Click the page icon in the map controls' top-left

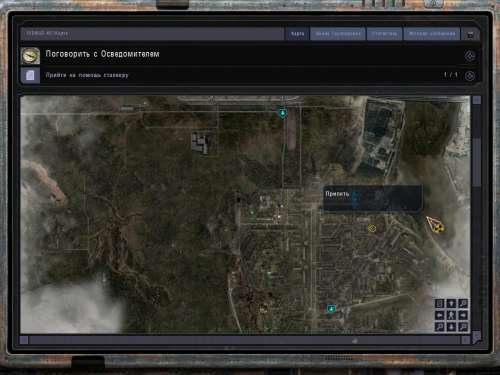pyautogui.click(x=440, y=304)
